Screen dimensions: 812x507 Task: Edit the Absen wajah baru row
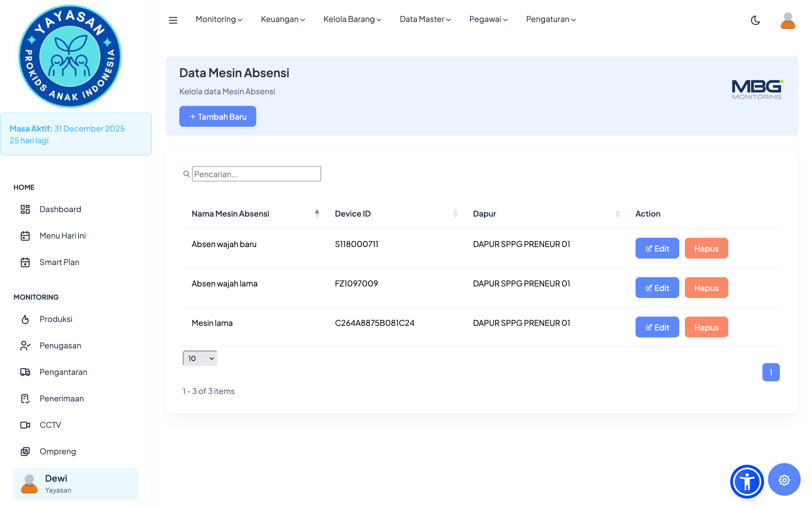[x=657, y=248]
